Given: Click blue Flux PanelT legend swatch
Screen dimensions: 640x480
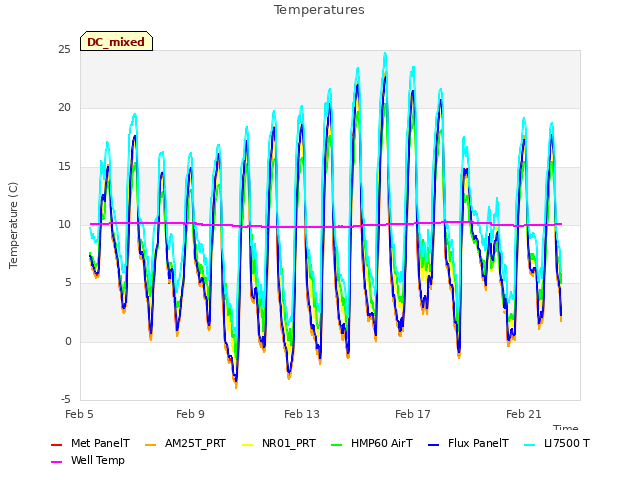Looking at the screenshot, I should pyautogui.click(x=433, y=444).
